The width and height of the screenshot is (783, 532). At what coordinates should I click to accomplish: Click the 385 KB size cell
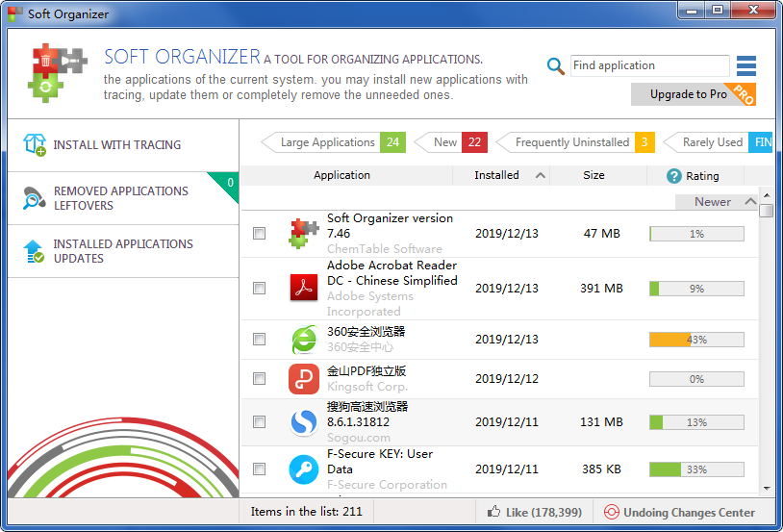[x=601, y=469]
